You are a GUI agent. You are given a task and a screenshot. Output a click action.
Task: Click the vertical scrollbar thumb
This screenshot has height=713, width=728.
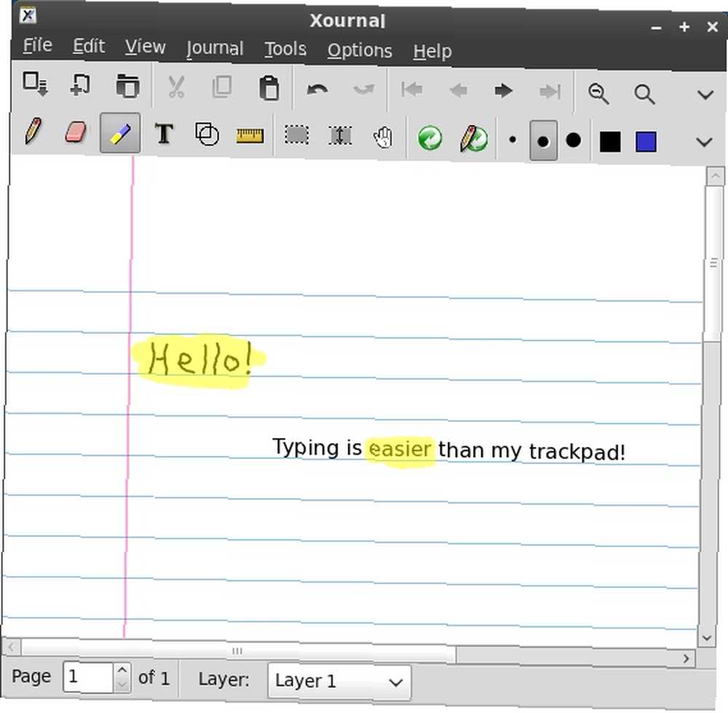(713, 263)
